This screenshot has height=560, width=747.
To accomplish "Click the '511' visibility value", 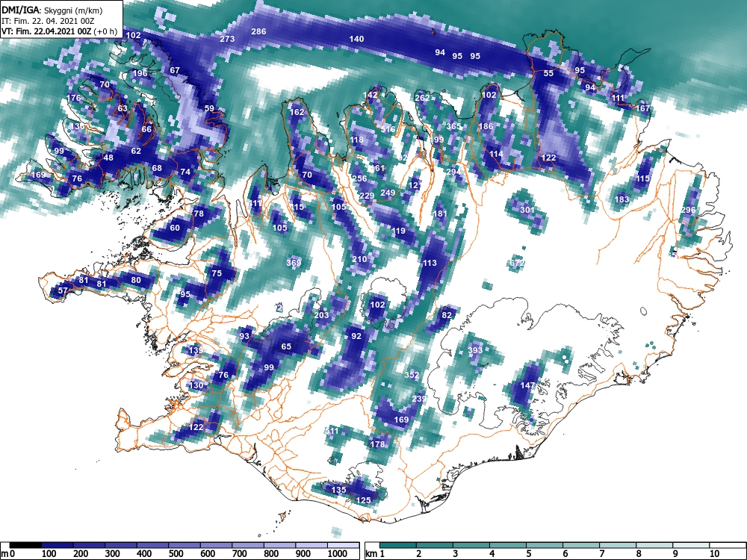I will click(x=332, y=431).
